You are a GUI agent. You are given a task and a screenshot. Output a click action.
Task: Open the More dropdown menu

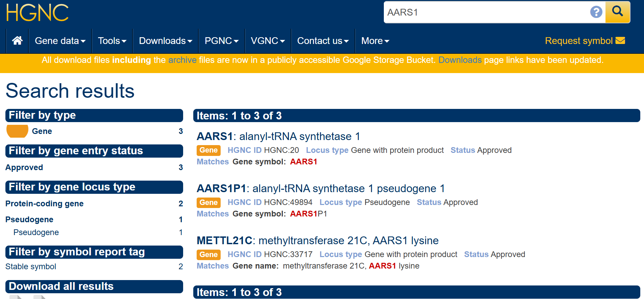pos(375,41)
